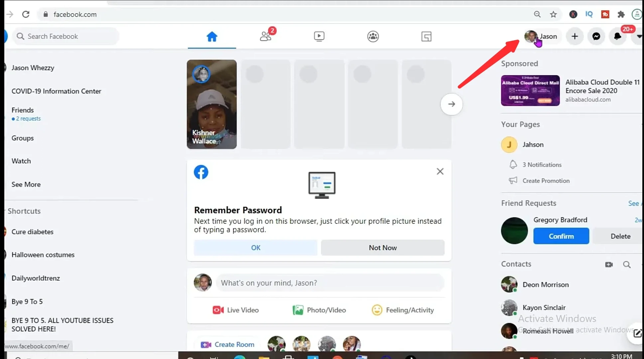Click your profile picture beside post box
This screenshot has width=644, height=359.
(x=203, y=283)
